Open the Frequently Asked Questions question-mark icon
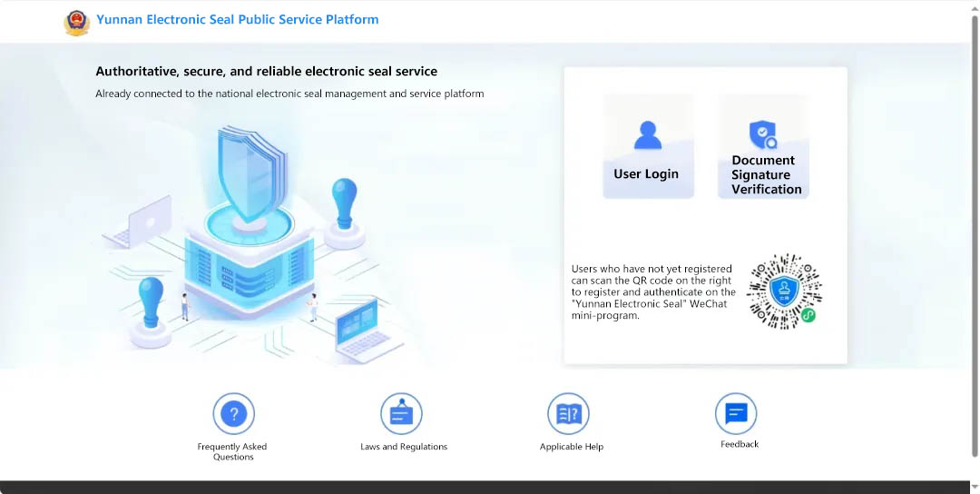The width and height of the screenshot is (980, 494). click(x=233, y=414)
